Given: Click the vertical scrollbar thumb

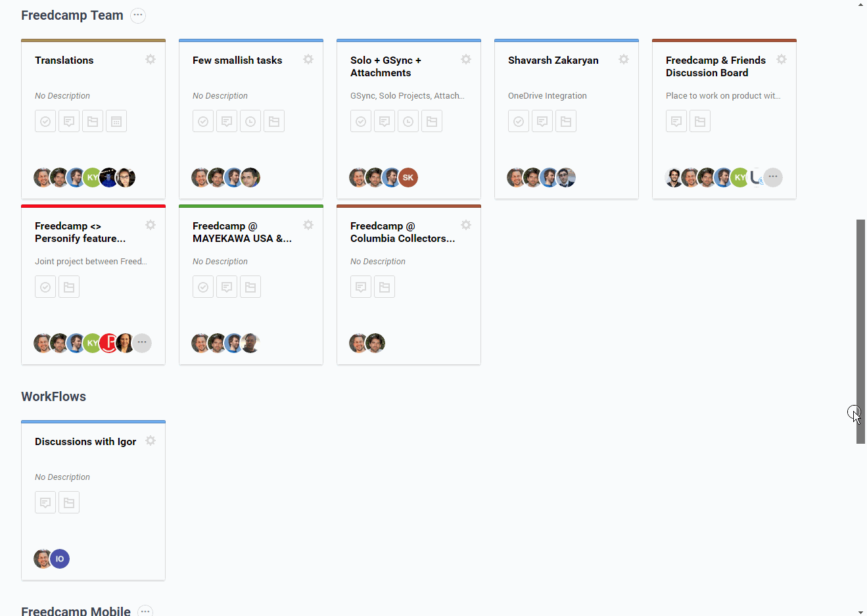Looking at the screenshot, I should 860,331.
